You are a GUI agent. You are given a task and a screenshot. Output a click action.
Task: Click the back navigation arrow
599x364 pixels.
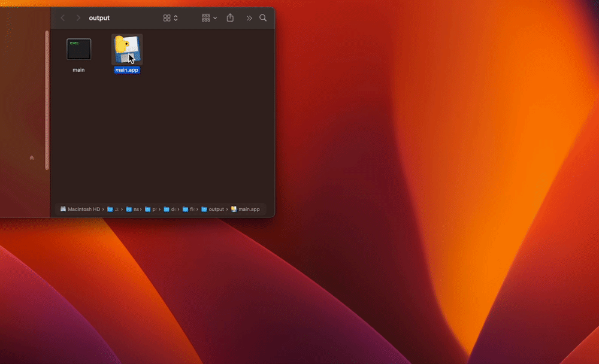coord(62,18)
